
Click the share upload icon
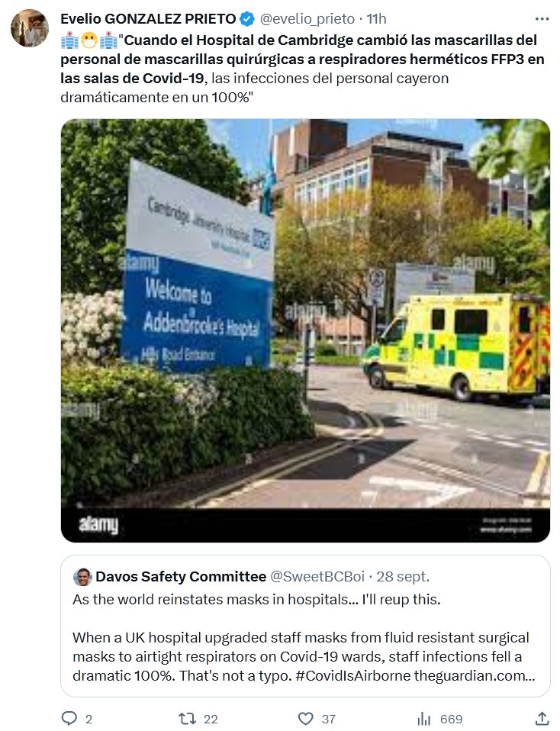coord(542,719)
